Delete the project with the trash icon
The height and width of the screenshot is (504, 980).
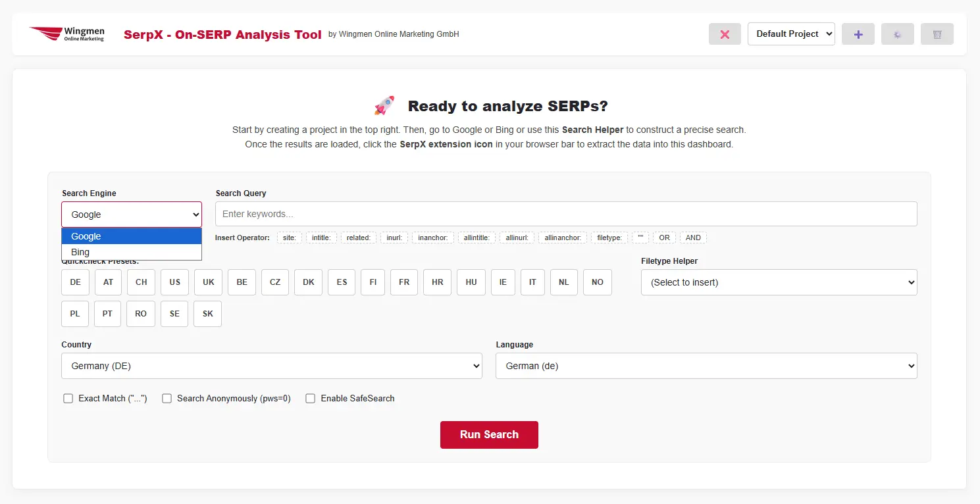coord(937,34)
